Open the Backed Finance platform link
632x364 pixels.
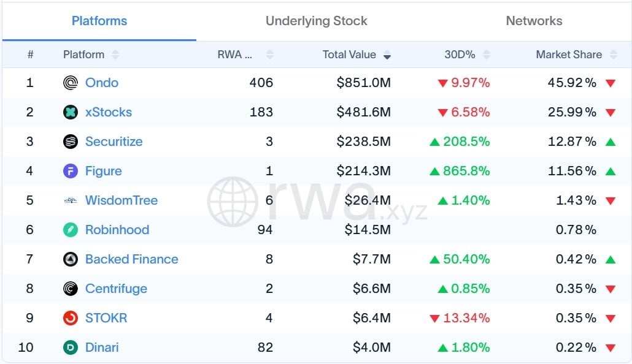[x=131, y=259]
